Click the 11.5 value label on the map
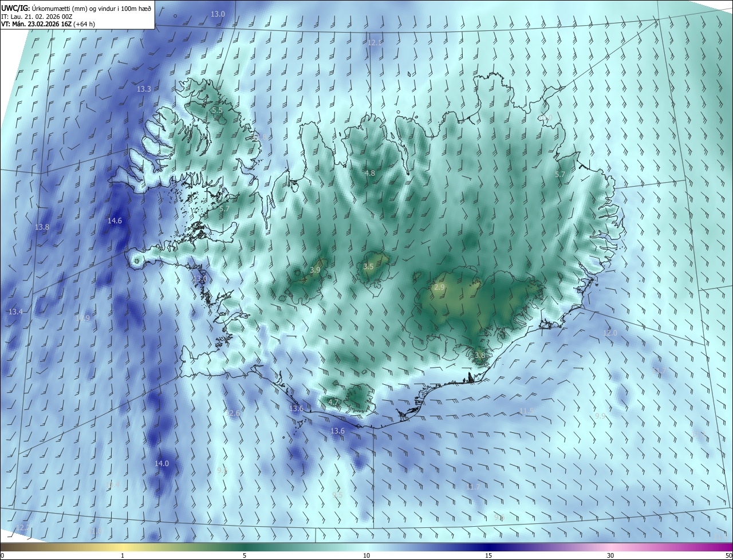Image resolution: width=733 pixels, height=560 pixels. coord(526,411)
